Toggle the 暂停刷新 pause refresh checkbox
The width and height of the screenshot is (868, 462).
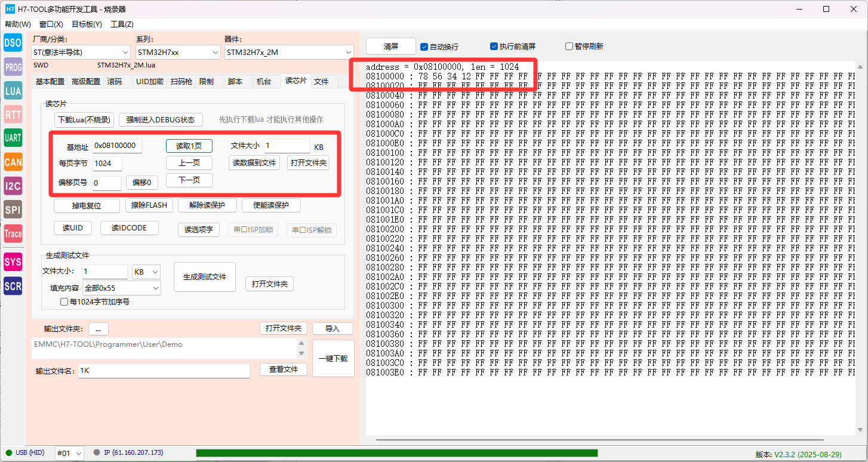[569, 47]
